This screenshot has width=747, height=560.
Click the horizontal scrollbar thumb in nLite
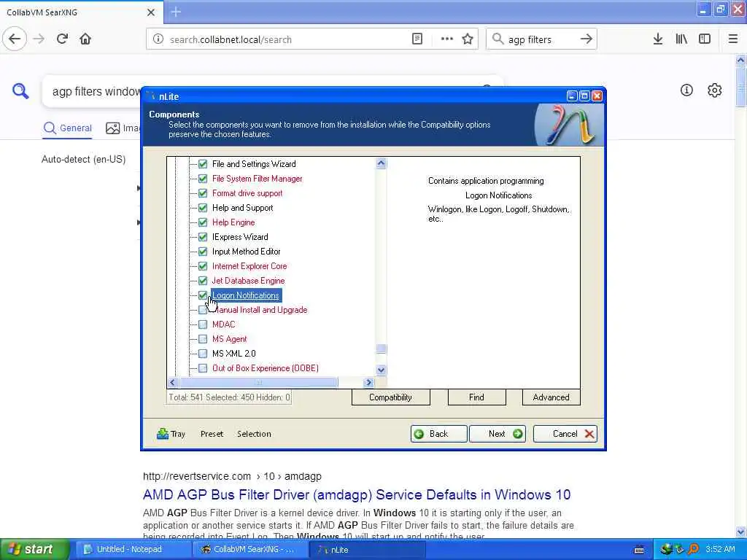pyautogui.click(x=259, y=382)
